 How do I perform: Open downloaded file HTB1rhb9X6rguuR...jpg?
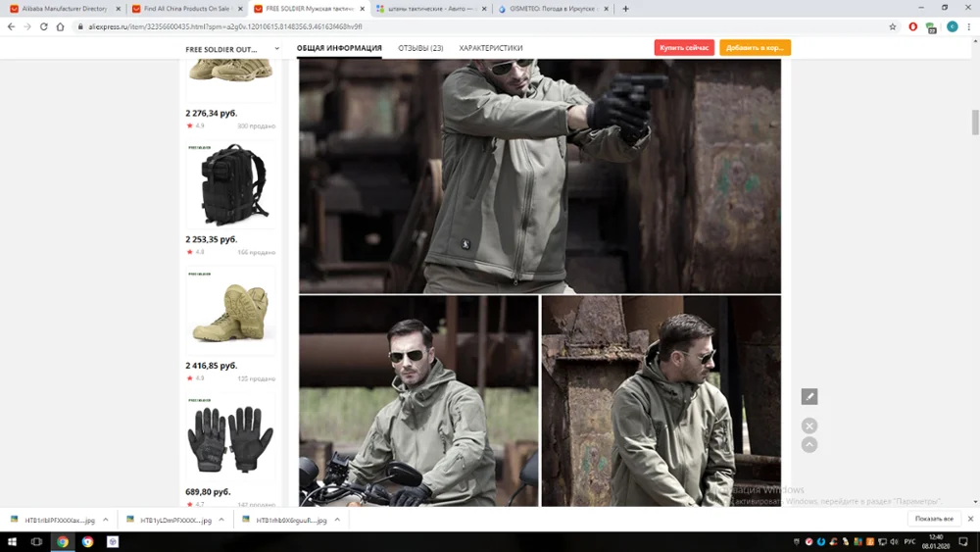pos(284,520)
